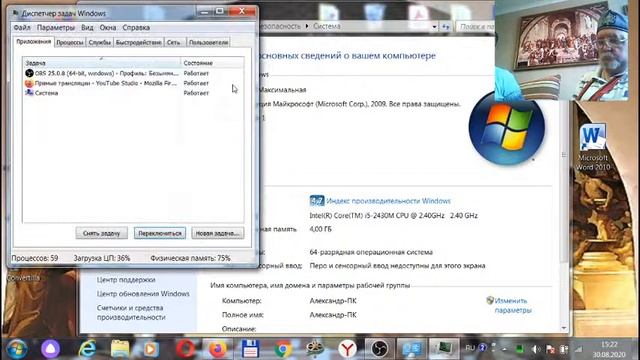The image size is (640, 360).
Task: Switch to the Быстродействие tab
Action: tap(138, 42)
